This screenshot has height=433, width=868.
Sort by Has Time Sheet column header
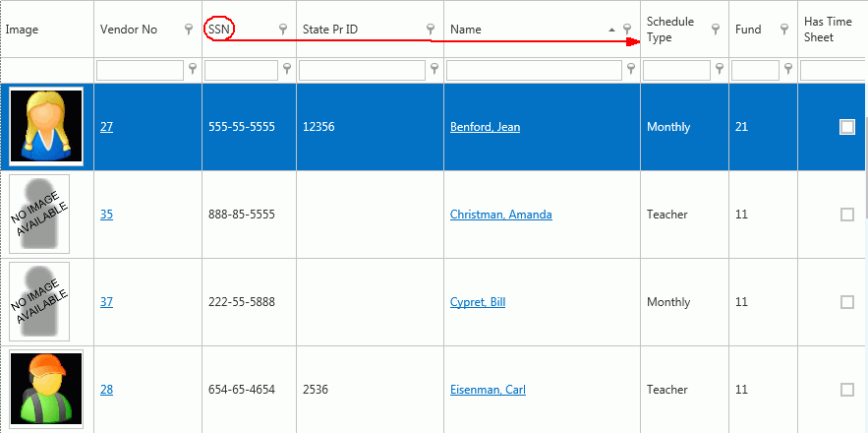tap(828, 30)
